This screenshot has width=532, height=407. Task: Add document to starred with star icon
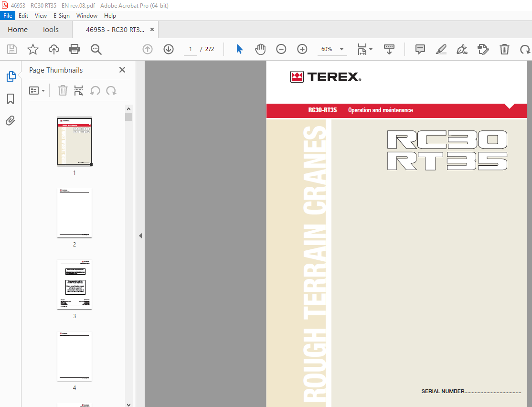[x=33, y=49]
